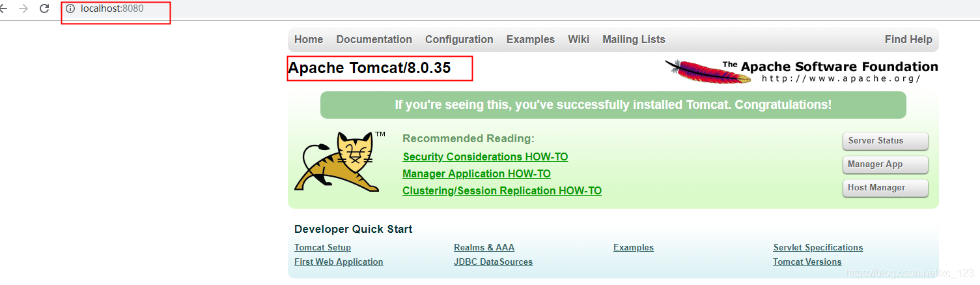Open the Mailing Lists menu item
The width and height of the screenshot is (980, 285).
tap(634, 39)
